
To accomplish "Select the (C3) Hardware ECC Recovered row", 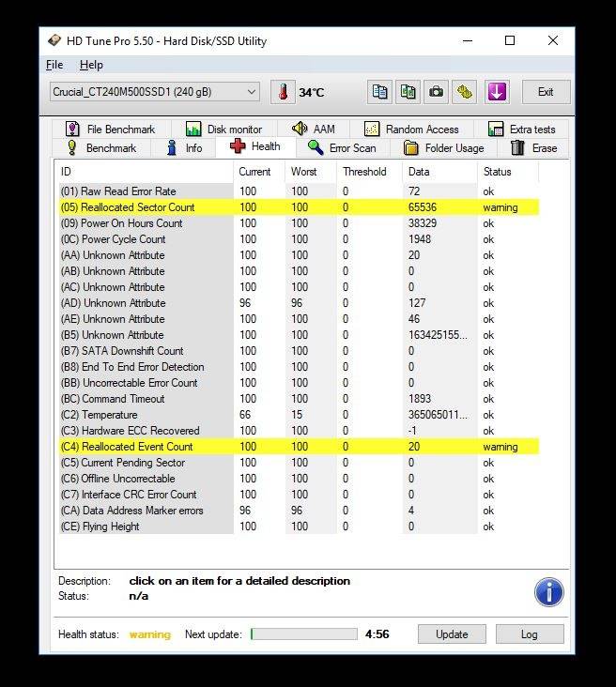I will (299, 431).
